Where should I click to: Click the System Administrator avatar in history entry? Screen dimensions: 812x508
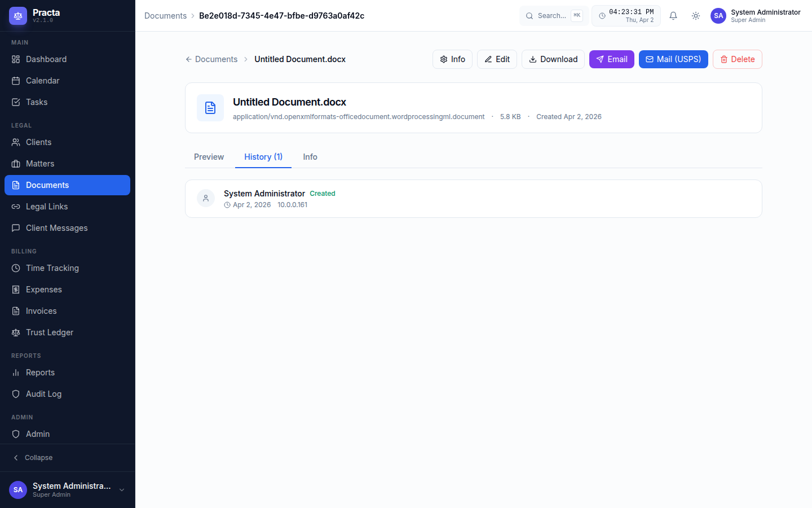click(206, 199)
